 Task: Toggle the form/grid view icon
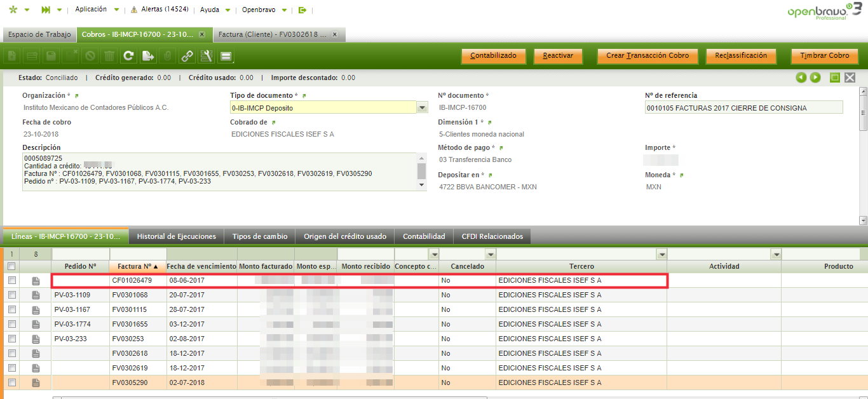click(225, 56)
